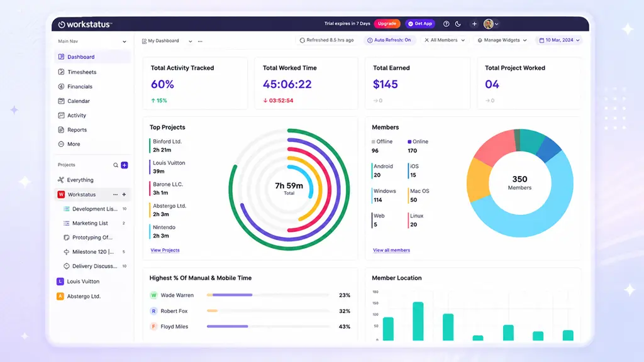
Task: Go to Timesheets in sidebar
Action: click(x=82, y=72)
